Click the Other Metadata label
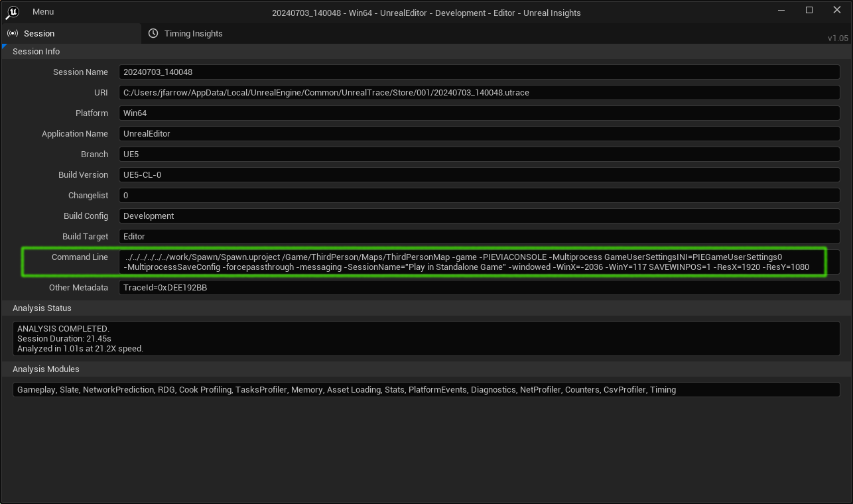The height and width of the screenshot is (504, 853). point(78,287)
